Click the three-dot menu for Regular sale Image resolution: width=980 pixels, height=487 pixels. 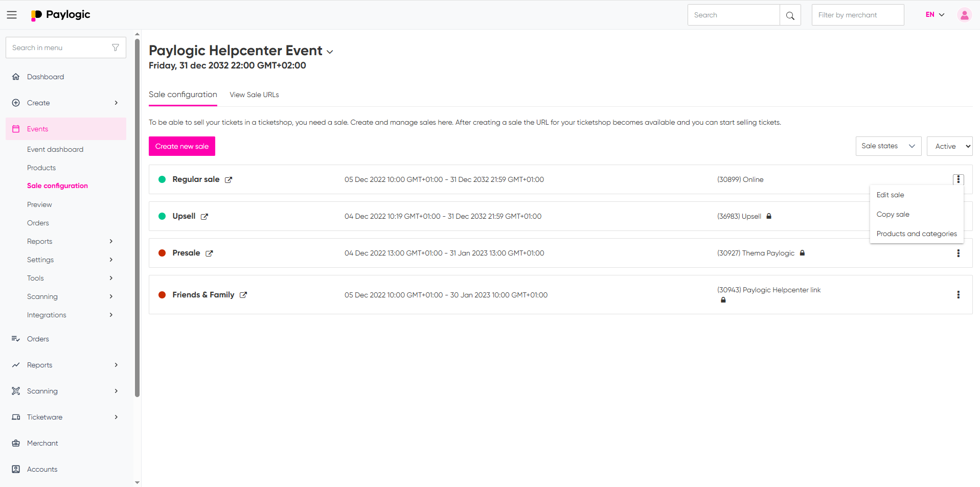click(x=958, y=179)
